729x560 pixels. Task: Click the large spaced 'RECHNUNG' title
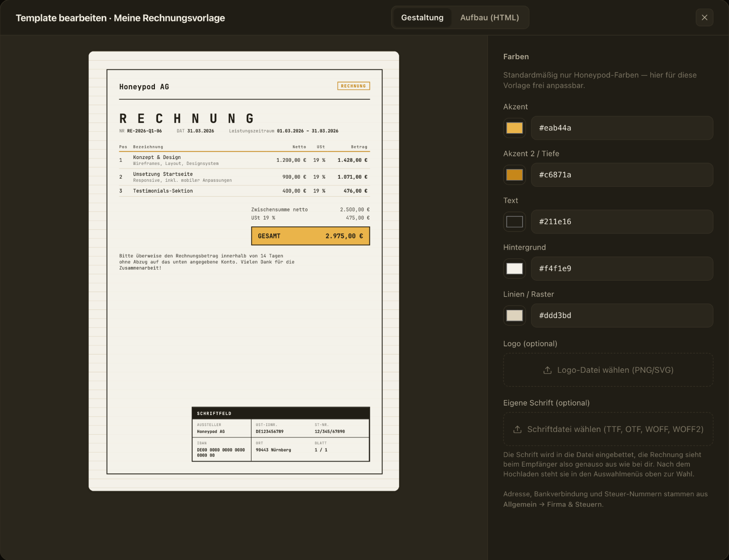coord(186,119)
